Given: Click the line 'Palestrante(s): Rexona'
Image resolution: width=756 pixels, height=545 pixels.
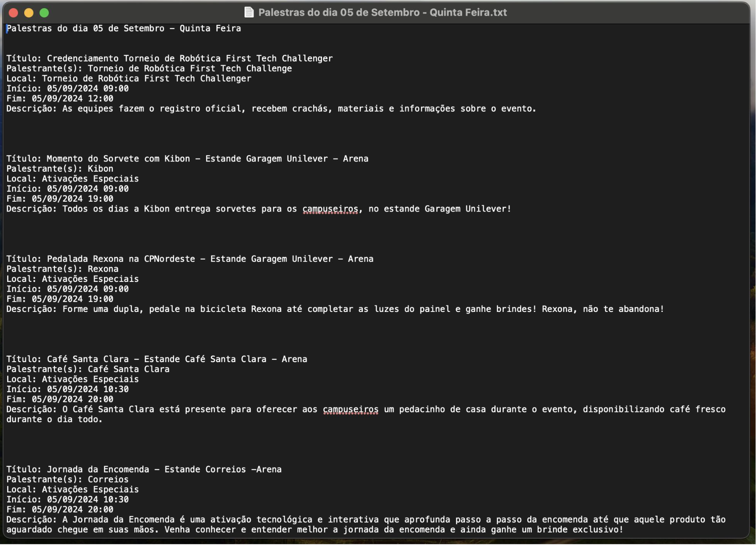Looking at the screenshot, I should point(63,269).
